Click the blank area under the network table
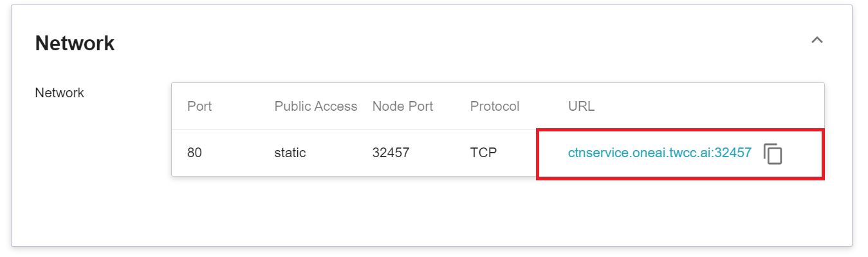The image size is (868, 257). [x=497, y=209]
